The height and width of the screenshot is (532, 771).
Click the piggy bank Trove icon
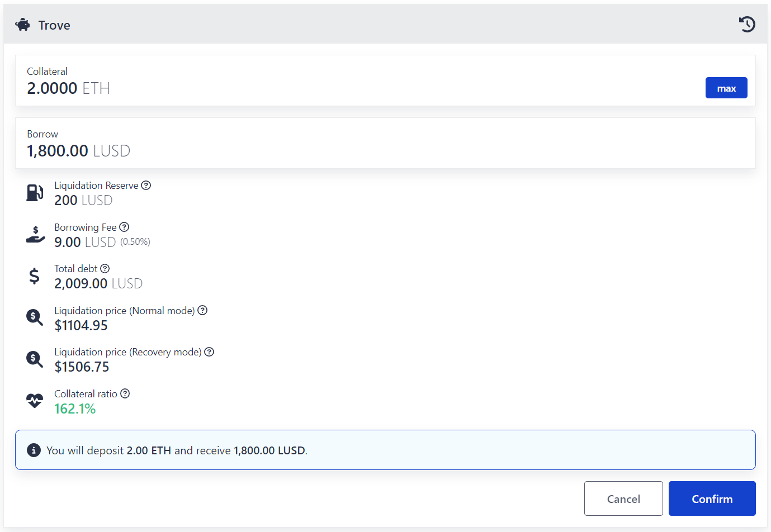(23, 25)
